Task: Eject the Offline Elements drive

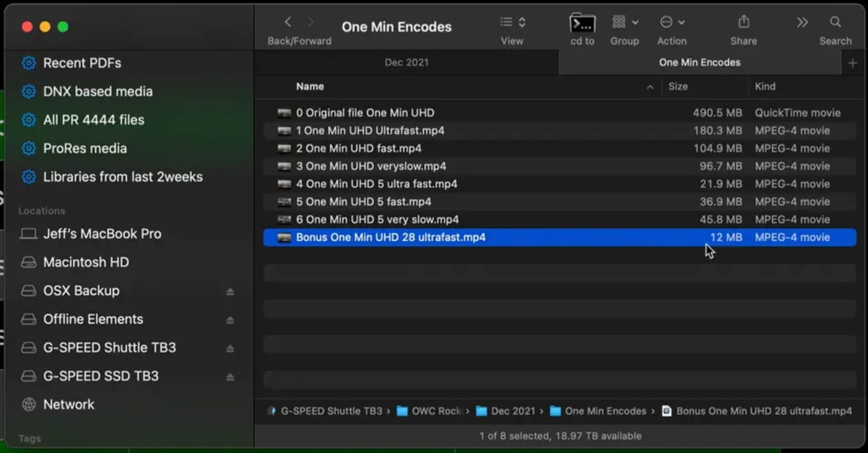Action: point(230,319)
